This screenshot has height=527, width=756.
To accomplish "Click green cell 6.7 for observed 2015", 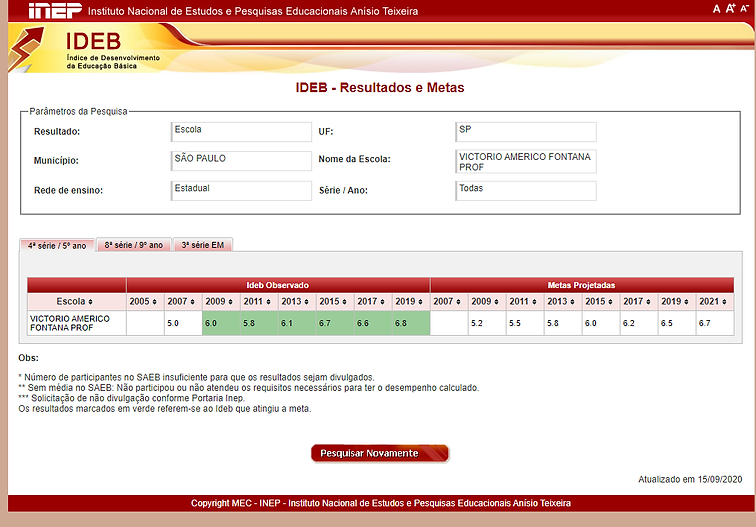I will [x=335, y=323].
